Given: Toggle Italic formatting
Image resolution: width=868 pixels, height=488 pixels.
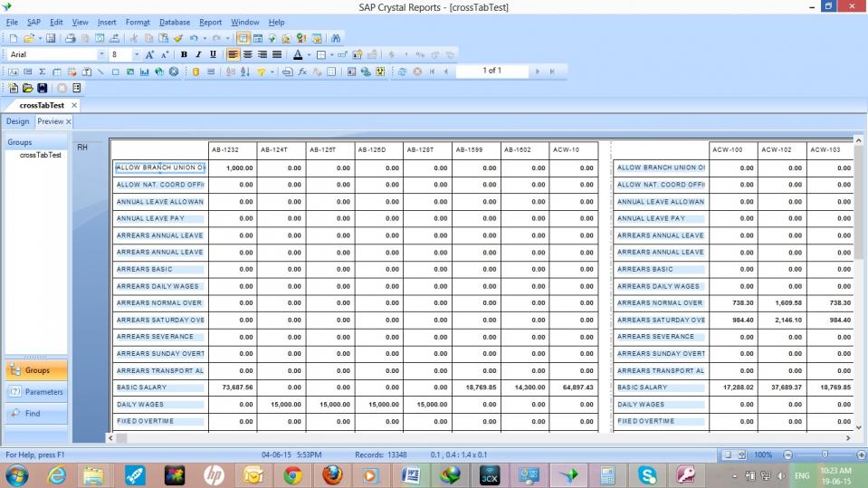Looking at the screenshot, I should 198,55.
